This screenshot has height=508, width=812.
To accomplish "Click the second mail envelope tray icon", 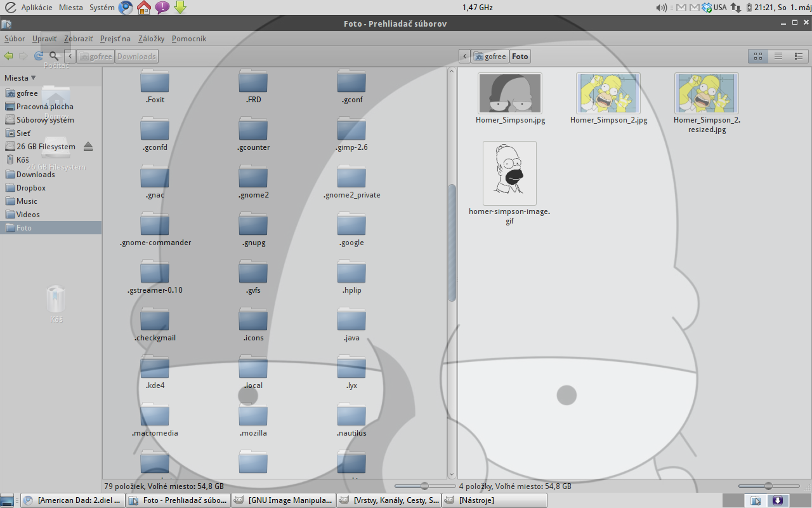I will [x=694, y=8].
